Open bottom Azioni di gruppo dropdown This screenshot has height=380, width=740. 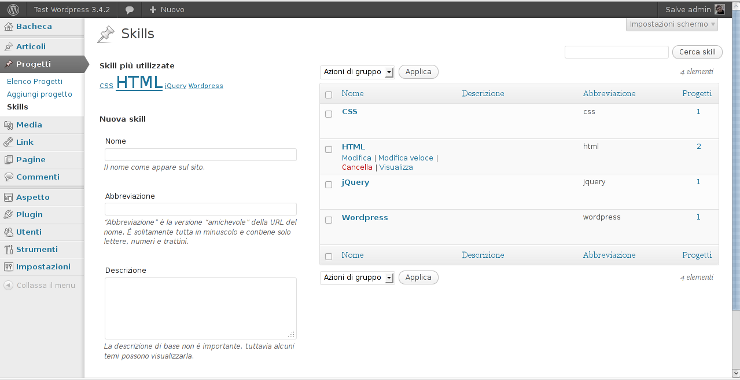(357, 278)
